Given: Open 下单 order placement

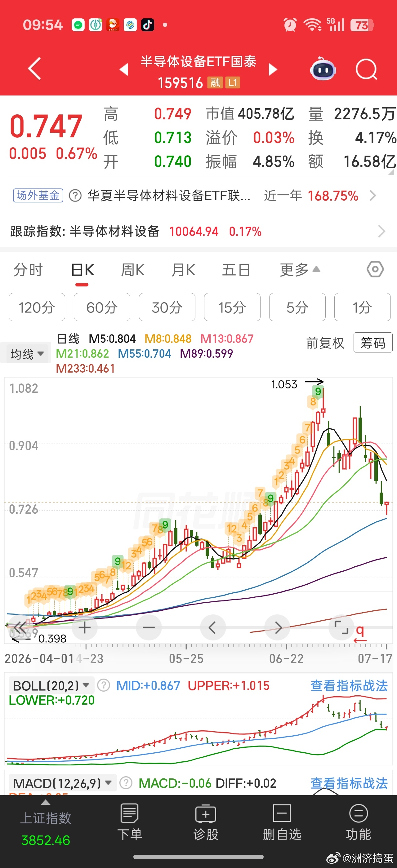Looking at the screenshot, I should pos(129,822).
